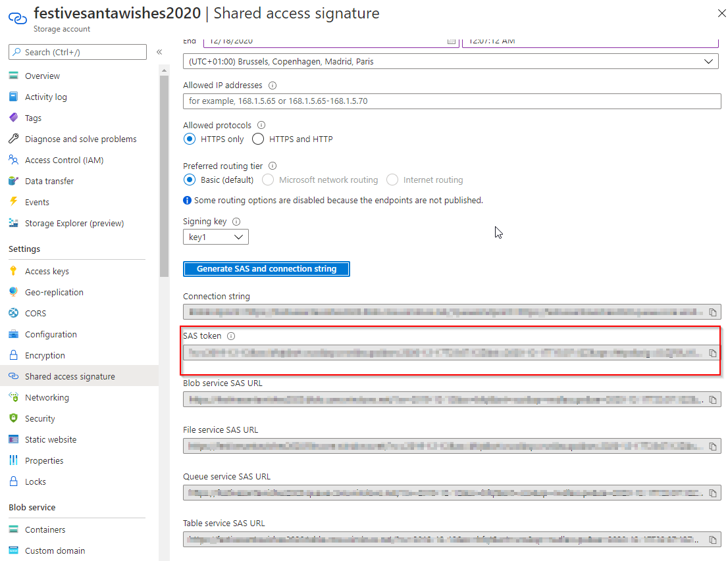Select HTTPS only protocol option

click(190, 139)
